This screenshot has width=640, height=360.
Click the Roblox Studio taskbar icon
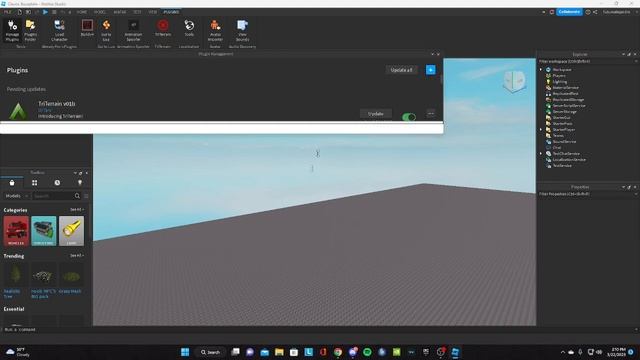coord(455,352)
